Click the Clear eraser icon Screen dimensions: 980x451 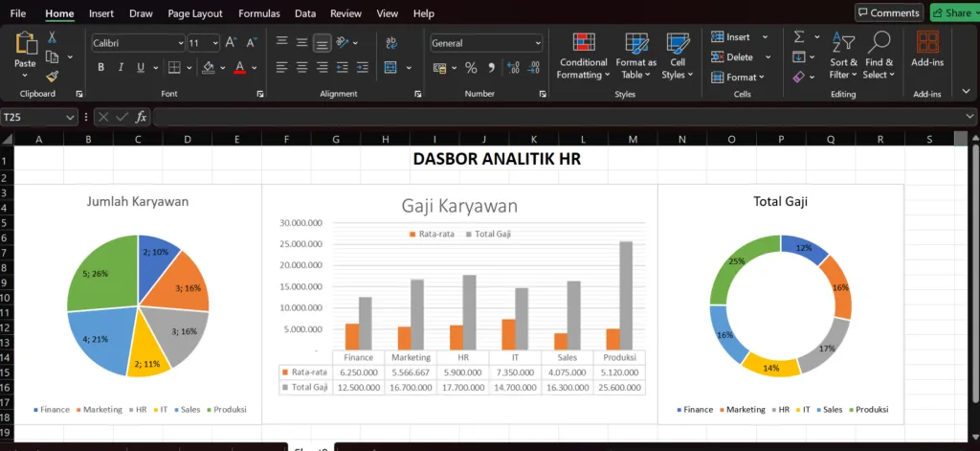(x=799, y=77)
